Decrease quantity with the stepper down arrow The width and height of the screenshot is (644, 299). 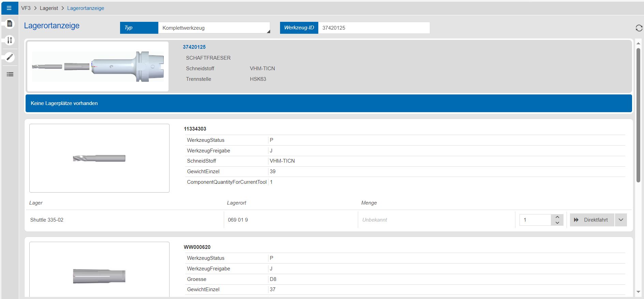pos(557,223)
